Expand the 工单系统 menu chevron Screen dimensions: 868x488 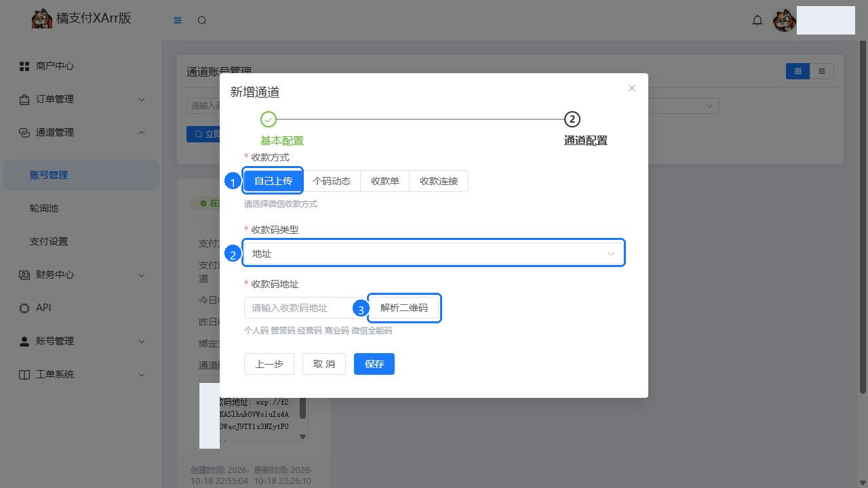[x=142, y=374]
